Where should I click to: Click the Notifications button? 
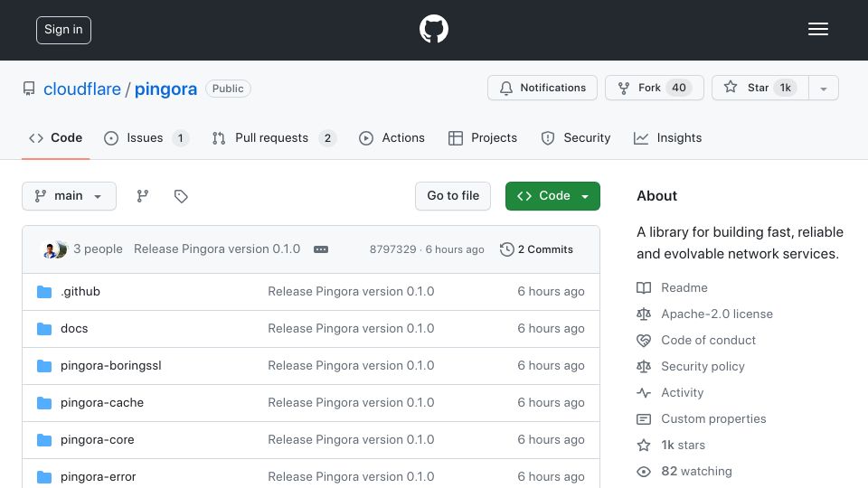pyautogui.click(x=542, y=88)
